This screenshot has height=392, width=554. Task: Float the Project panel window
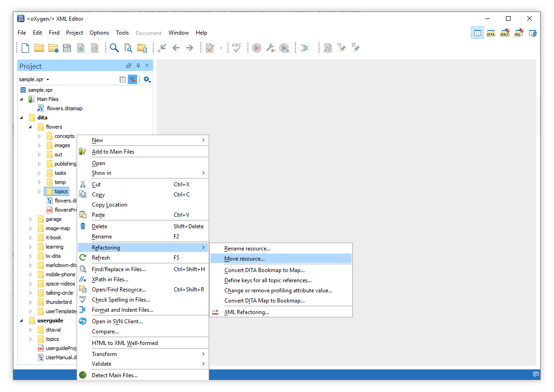pos(129,66)
